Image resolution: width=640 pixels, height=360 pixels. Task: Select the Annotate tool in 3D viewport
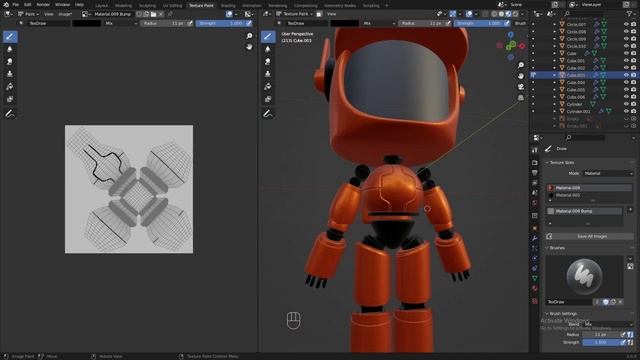(268, 114)
